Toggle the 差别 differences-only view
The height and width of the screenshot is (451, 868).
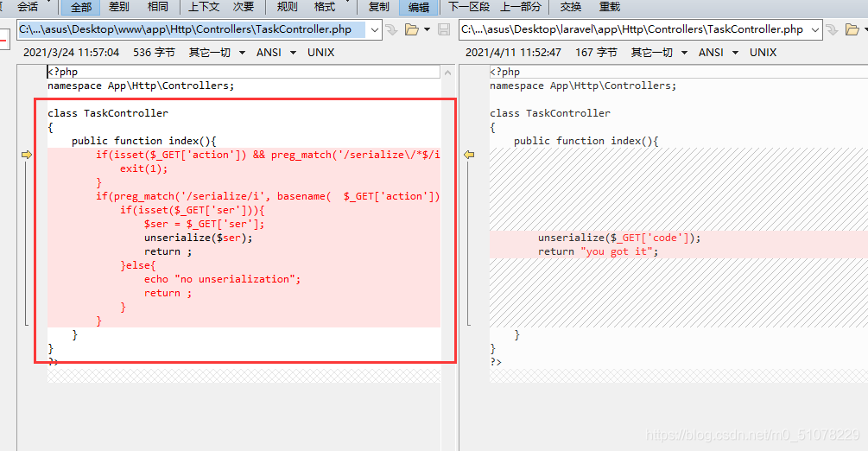coord(118,7)
